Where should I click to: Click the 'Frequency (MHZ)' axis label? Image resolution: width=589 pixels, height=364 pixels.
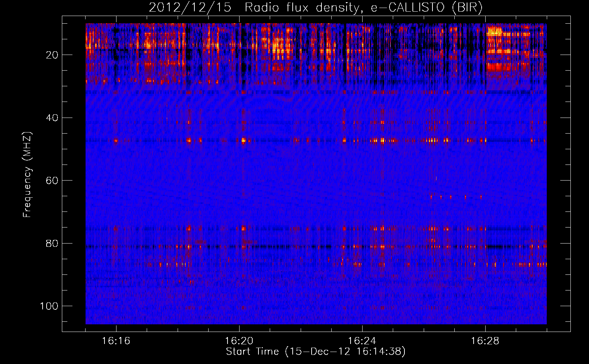27,175
